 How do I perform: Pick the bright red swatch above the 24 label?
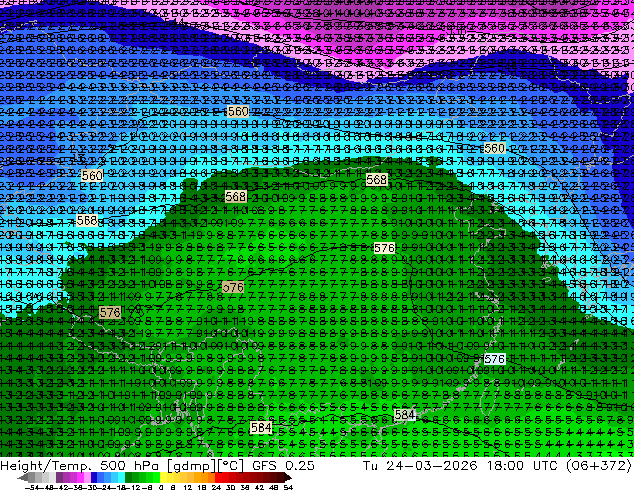[218, 478]
